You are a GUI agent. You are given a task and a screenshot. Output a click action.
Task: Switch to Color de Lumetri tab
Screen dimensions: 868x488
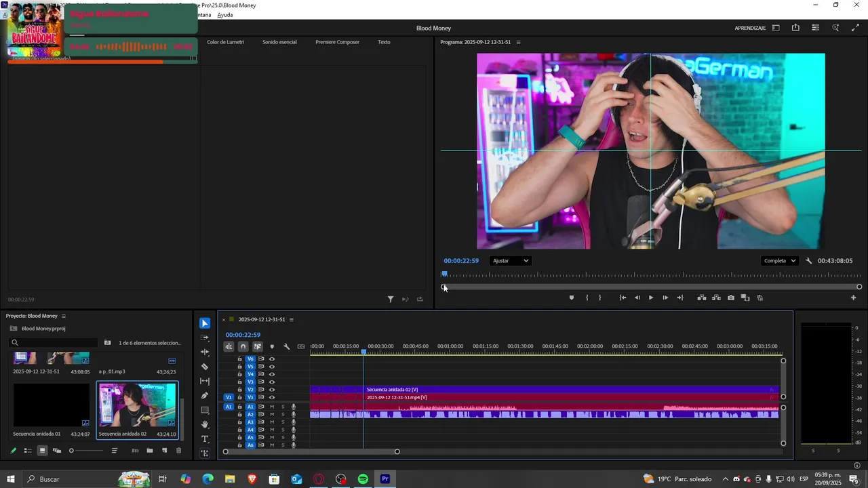click(x=225, y=42)
